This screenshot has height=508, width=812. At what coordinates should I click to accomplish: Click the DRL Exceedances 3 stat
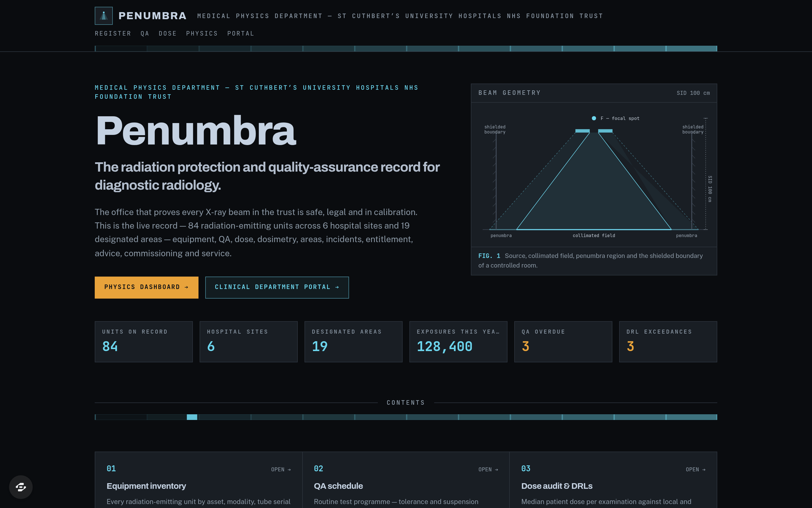(x=668, y=342)
